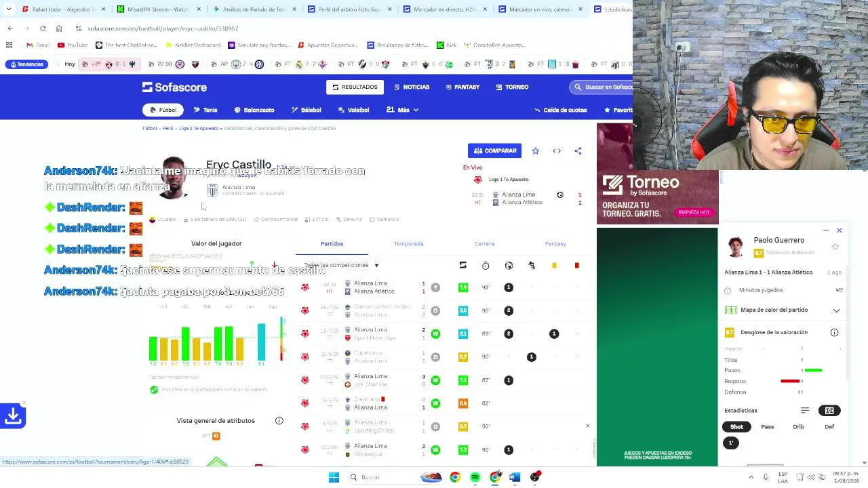The height and width of the screenshot is (488, 868).
Task: Open the Caída de cuotas page
Action: (560, 110)
